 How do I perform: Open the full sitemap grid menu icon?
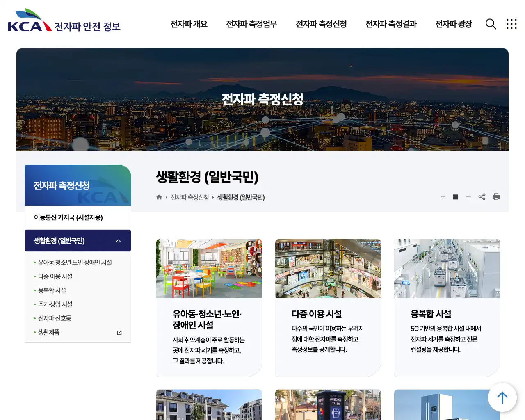tap(511, 24)
